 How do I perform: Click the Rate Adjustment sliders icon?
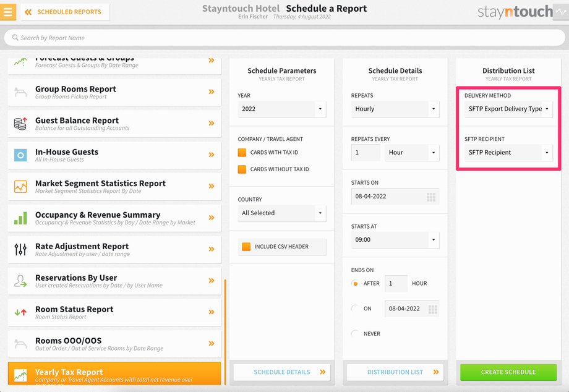point(20,250)
